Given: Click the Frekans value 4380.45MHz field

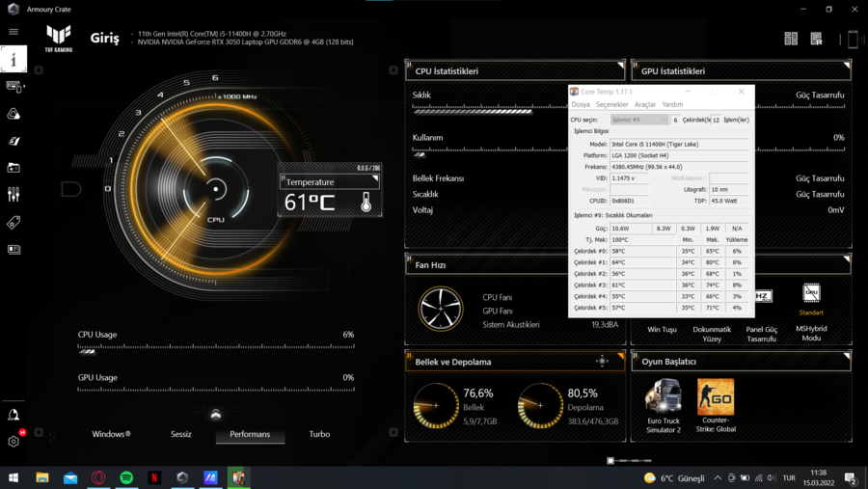Looking at the screenshot, I should point(679,167).
